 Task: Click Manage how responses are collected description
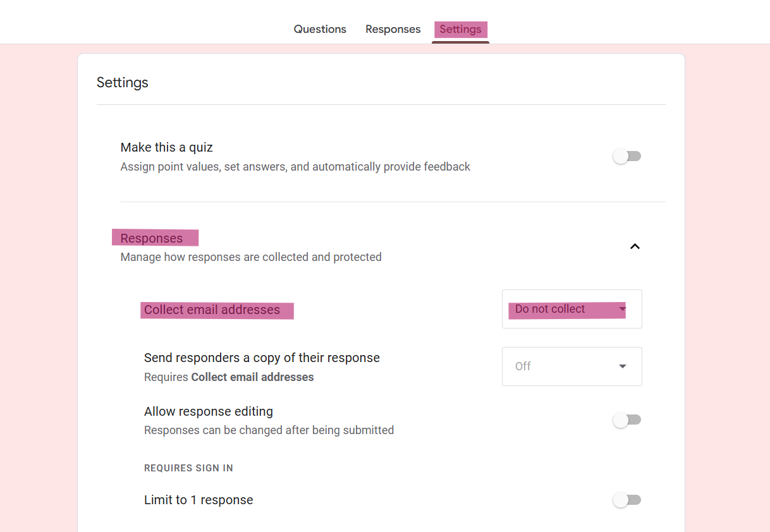point(251,257)
